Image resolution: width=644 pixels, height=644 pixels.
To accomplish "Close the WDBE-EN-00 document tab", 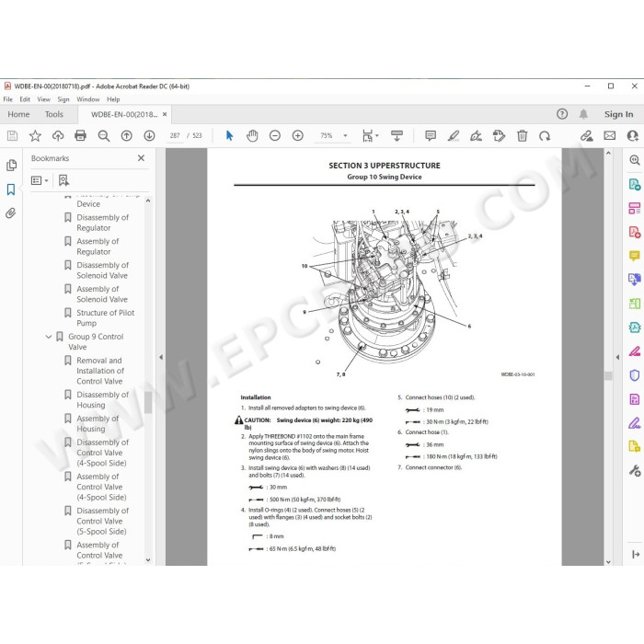I will click(x=165, y=114).
